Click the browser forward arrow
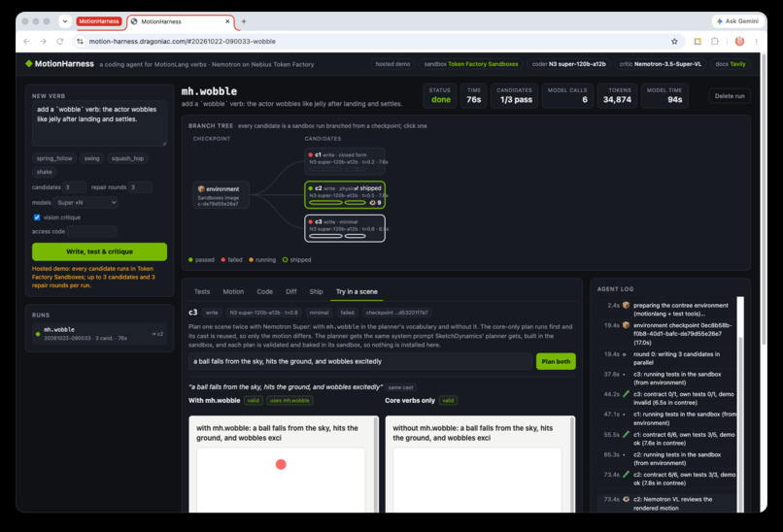 pos(43,42)
